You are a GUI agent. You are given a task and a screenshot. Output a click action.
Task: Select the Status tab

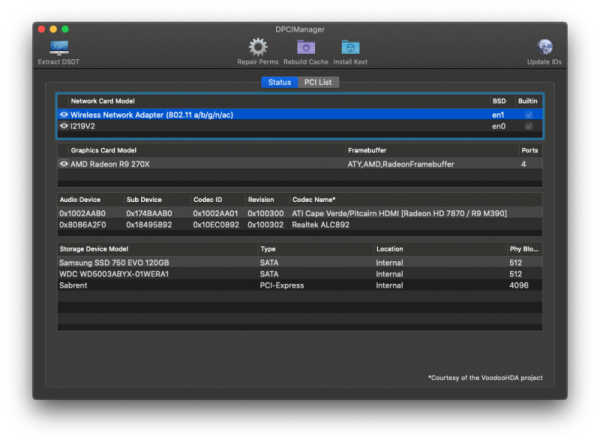280,82
